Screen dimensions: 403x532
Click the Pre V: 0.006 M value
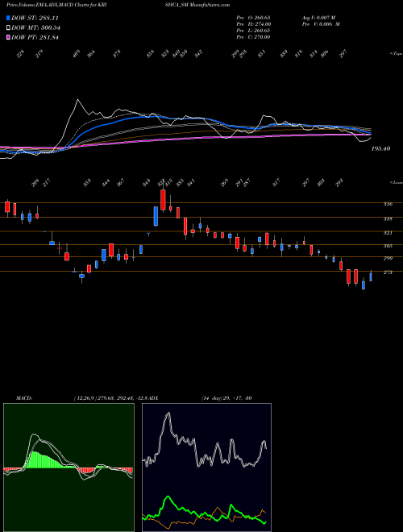point(320,24)
